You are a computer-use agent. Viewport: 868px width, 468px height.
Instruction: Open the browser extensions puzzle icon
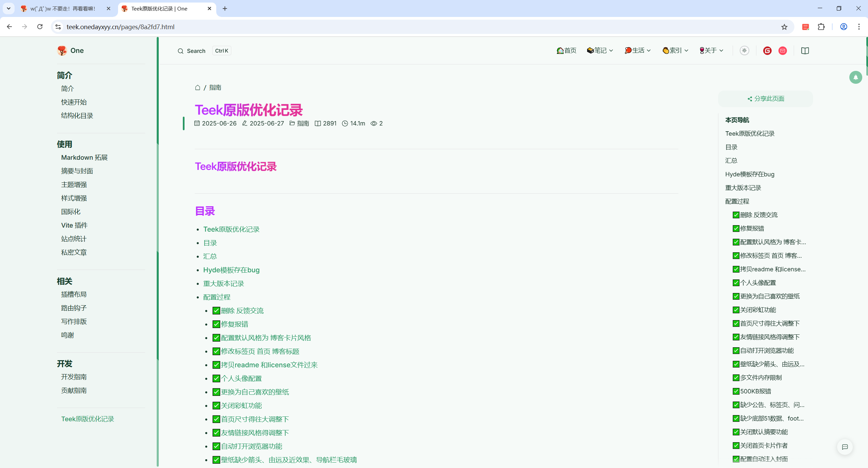point(821,27)
